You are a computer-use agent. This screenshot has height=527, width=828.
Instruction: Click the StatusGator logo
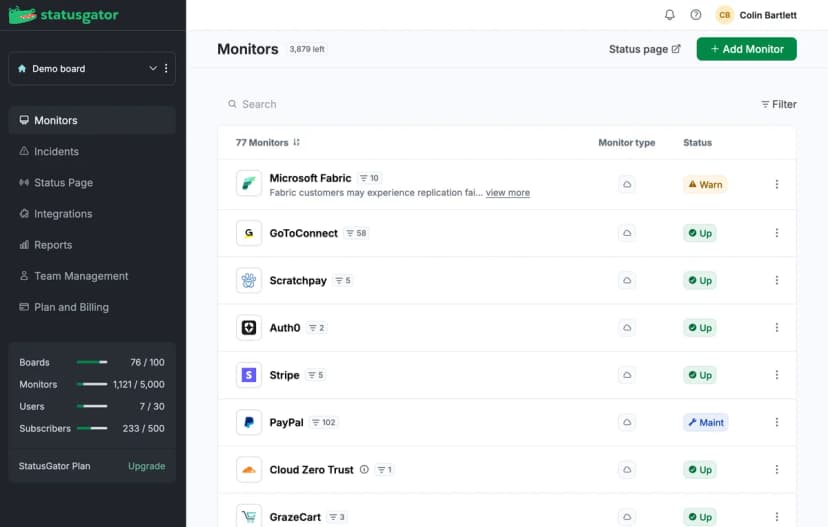pyautogui.click(x=64, y=15)
